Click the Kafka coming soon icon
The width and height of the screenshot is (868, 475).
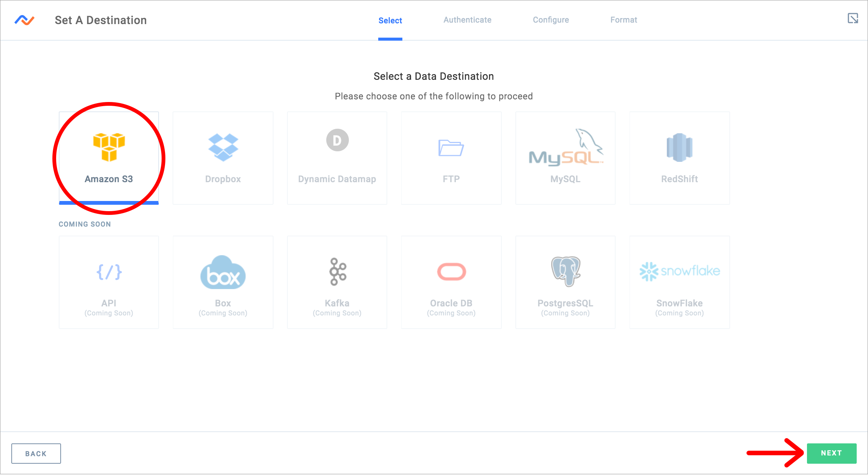pyautogui.click(x=338, y=271)
